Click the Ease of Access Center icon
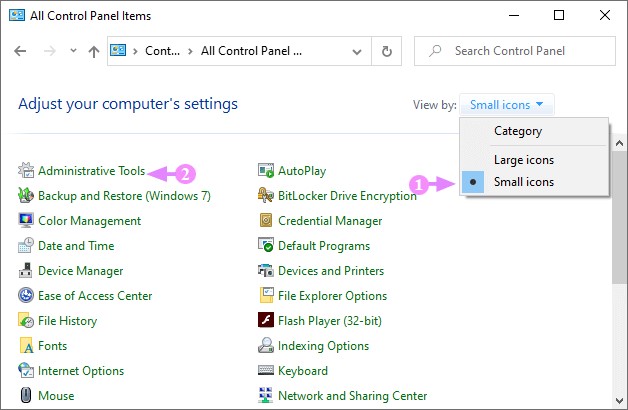 coord(27,296)
